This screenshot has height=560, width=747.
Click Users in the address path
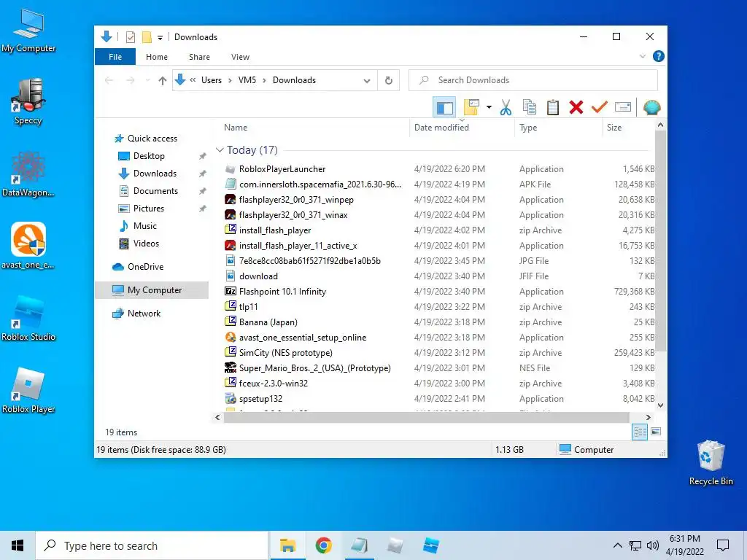coord(212,80)
